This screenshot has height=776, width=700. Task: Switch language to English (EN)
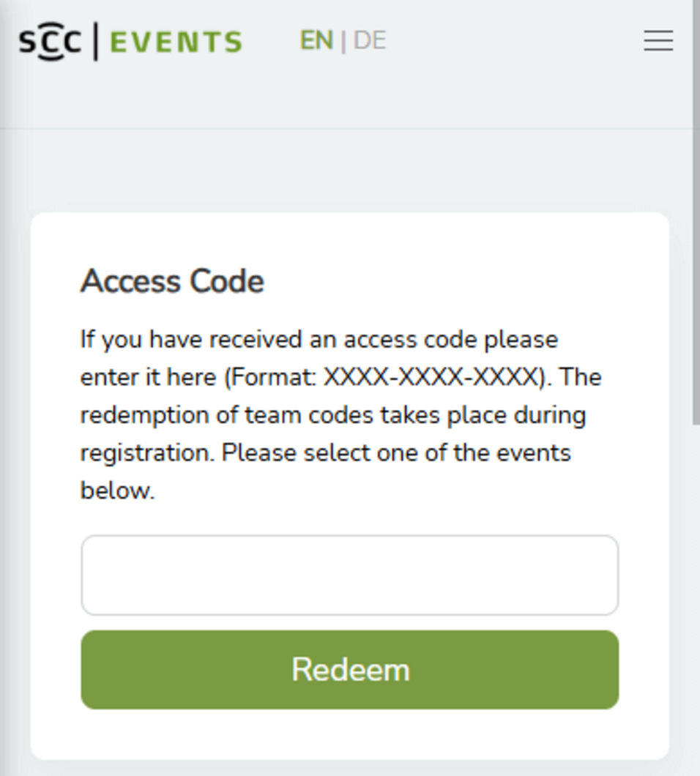(316, 41)
